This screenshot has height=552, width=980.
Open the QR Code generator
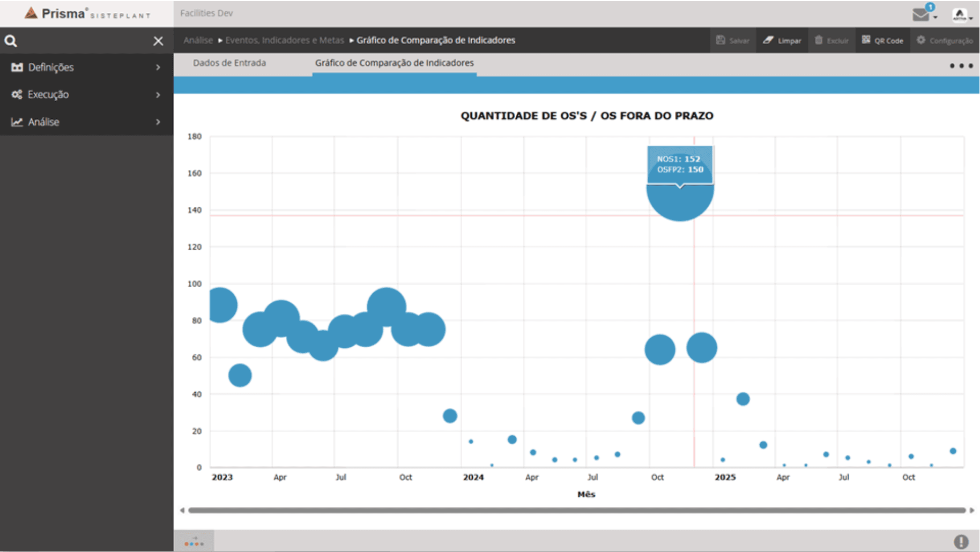[x=882, y=40]
